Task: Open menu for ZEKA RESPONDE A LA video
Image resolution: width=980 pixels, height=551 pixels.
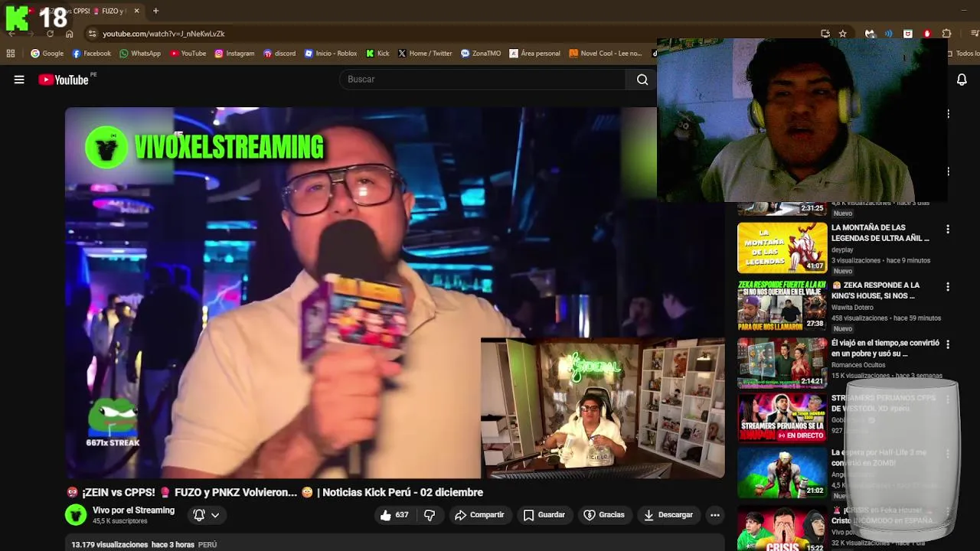Action: point(948,287)
